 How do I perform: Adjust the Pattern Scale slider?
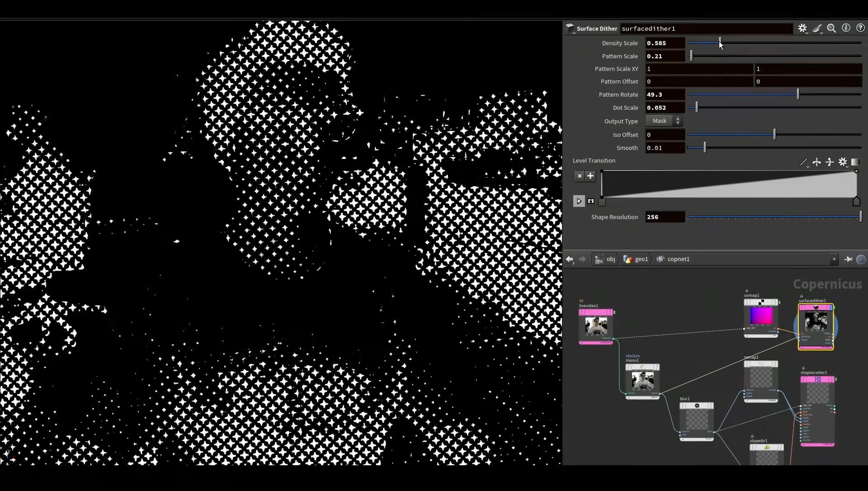click(774, 56)
